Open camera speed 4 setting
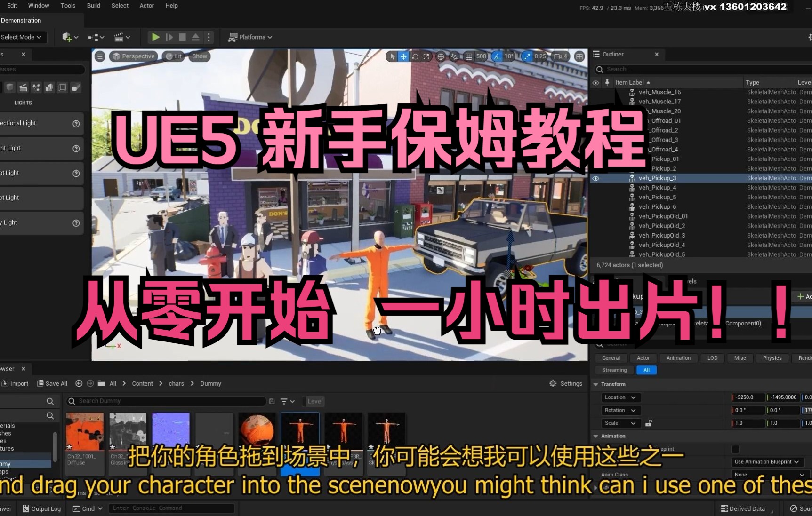The image size is (812, 516). [561, 56]
